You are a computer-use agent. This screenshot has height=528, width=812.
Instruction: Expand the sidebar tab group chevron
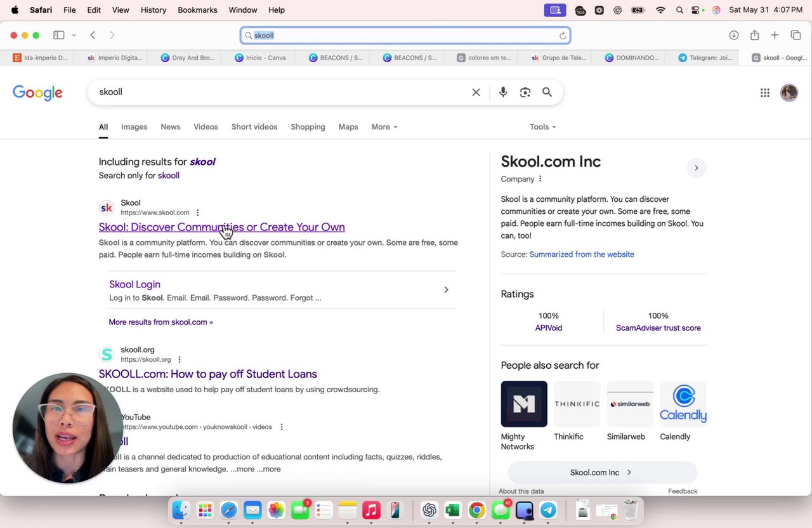[x=74, y=36]
